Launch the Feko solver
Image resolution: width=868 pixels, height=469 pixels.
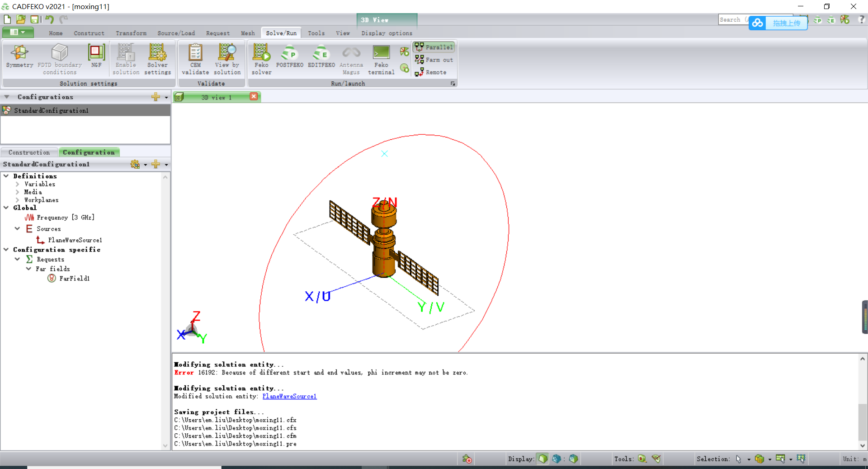point(261,59)
